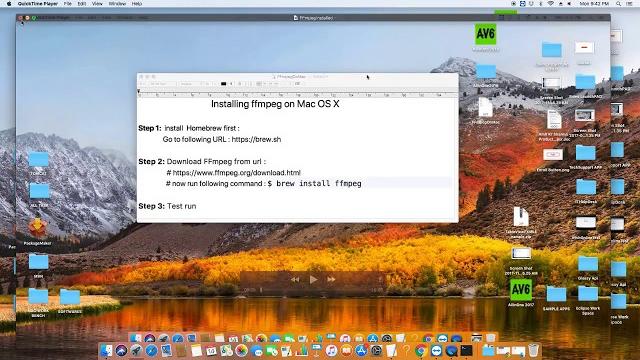The image size is (640, 360).
Task: Open App Store from the larger Dock
Action: 361,350
